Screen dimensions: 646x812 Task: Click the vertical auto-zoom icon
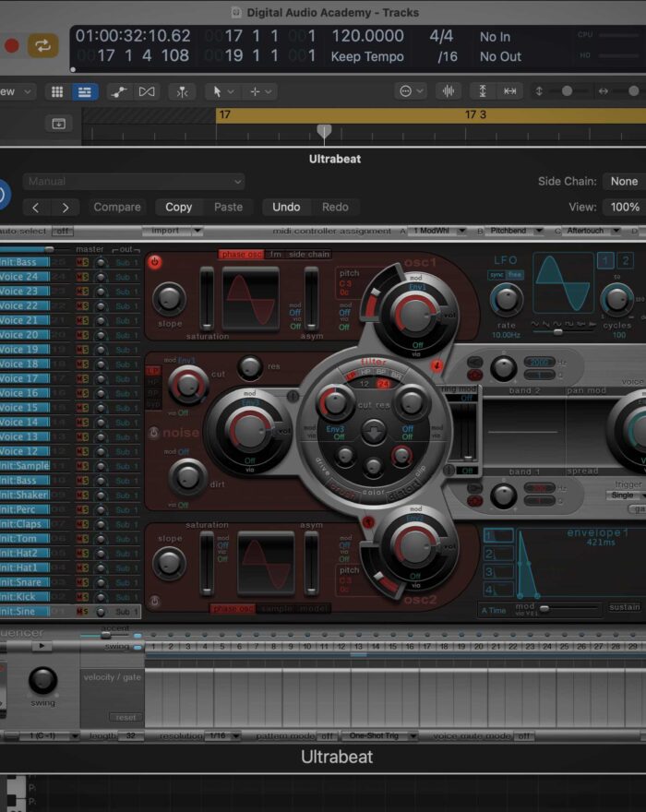[x=483, y=91]
